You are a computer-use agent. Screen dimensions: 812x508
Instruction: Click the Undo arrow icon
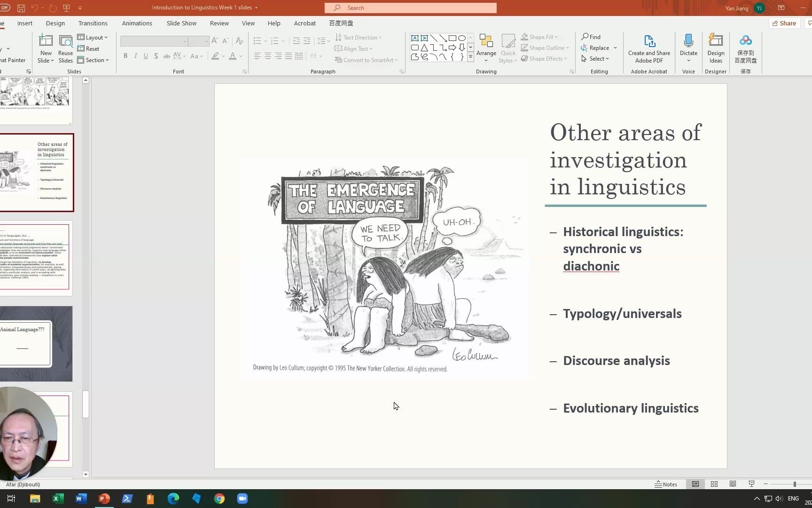[34, 8]
